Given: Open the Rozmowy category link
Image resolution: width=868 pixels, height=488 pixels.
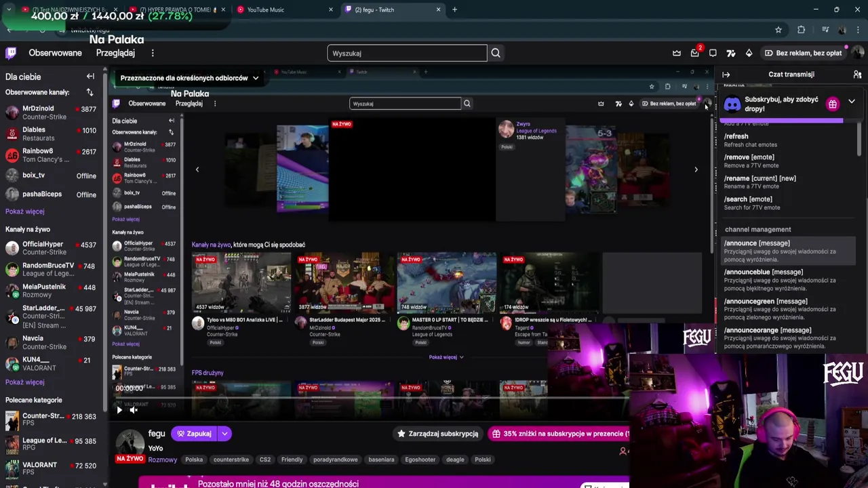Looking at the screenshot, I should click(x=163, y=460).
